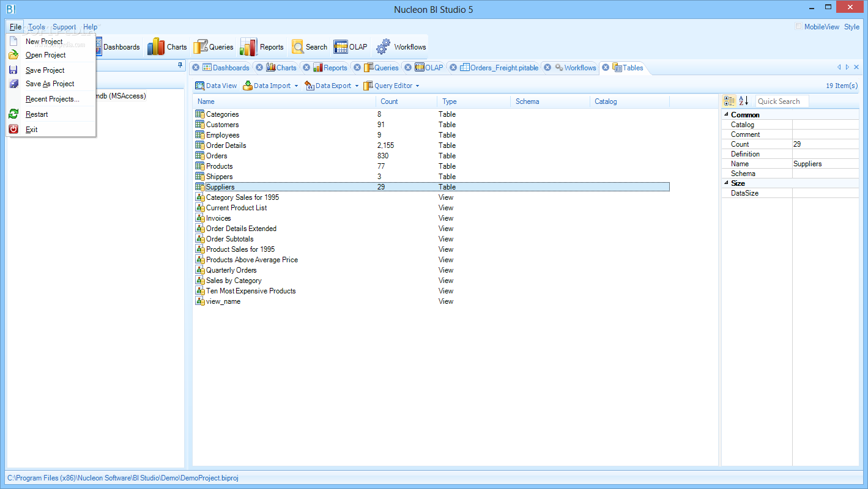Viewport: 868px width, 489px height.
Task: Open the Reports toolbar icon
Action: (x=248, y=47)
